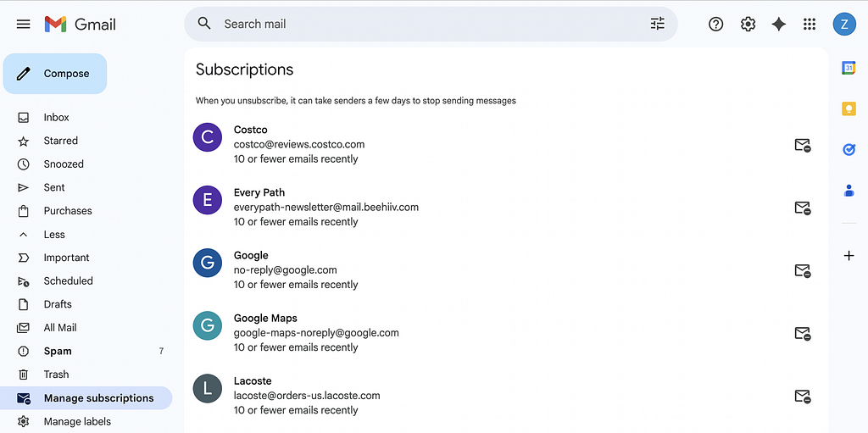Click everypath-newsletter@mail.beehiiv.com address
Image resolution: width=868 pixels, height=433 pixels.
coord(326,207)
